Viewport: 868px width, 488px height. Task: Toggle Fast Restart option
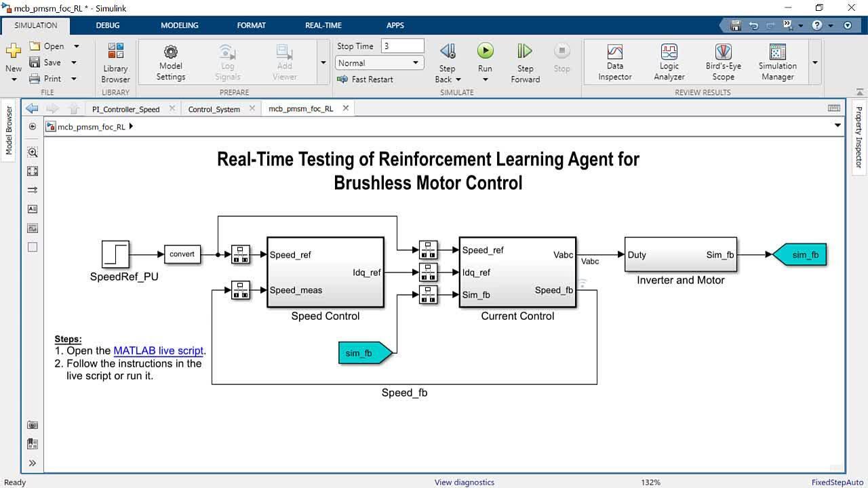tap(366, 79)
